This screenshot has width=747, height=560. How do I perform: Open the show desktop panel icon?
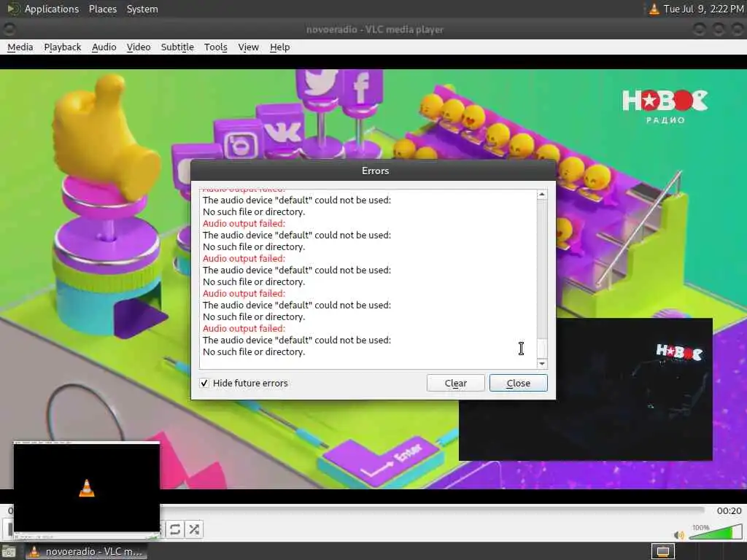pyautogui.click(x=9, y=552)
